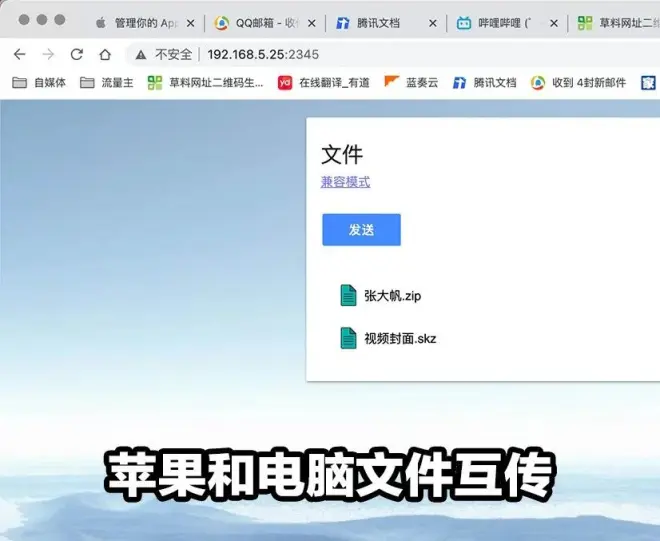Image resolution: width=660 pixels, height=541 pixels.
Task: Click the 不安全 security warning icon
Action: tap(141, 54)
